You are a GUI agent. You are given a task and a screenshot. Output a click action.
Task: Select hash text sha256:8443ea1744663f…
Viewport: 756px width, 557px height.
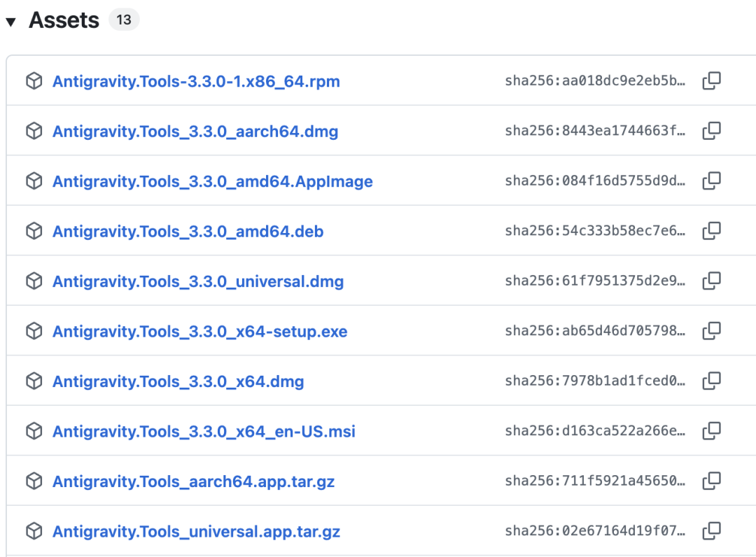(x=595, y=131)
